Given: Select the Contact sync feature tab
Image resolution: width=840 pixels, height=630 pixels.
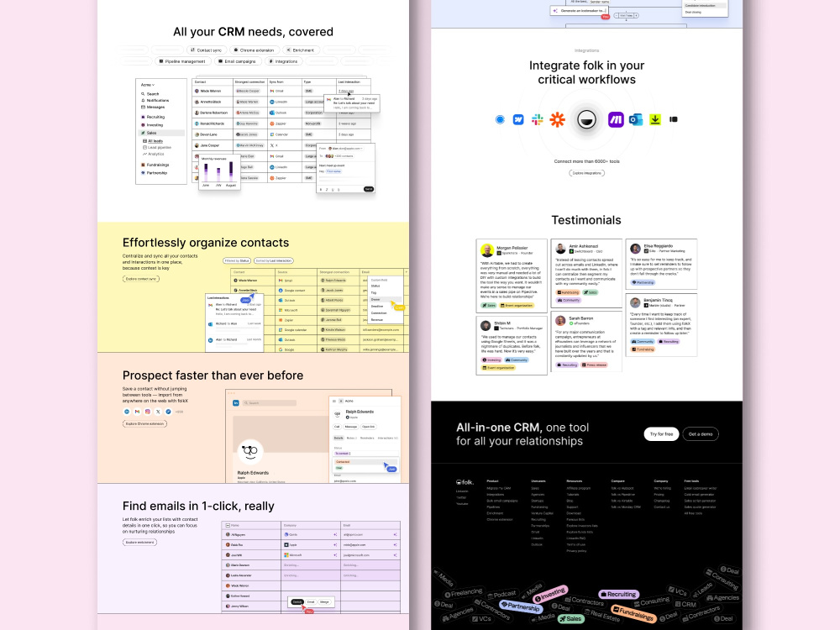Looking at the screenshot, I should coord(207,50).
